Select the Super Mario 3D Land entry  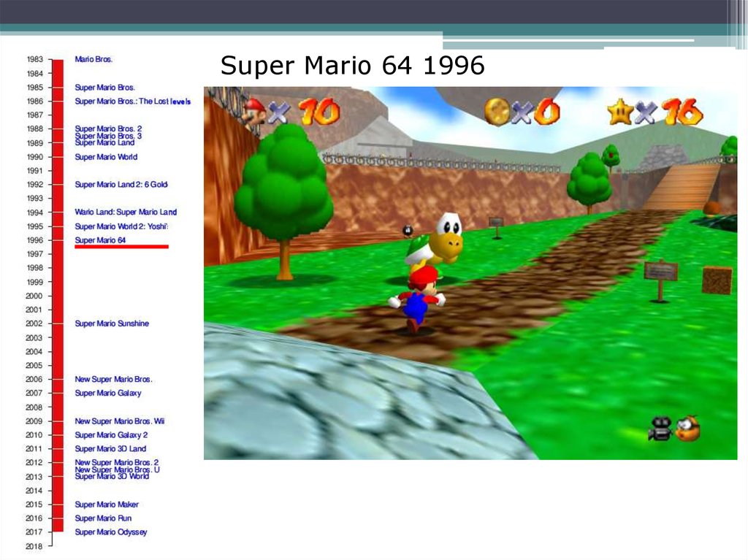110,449
